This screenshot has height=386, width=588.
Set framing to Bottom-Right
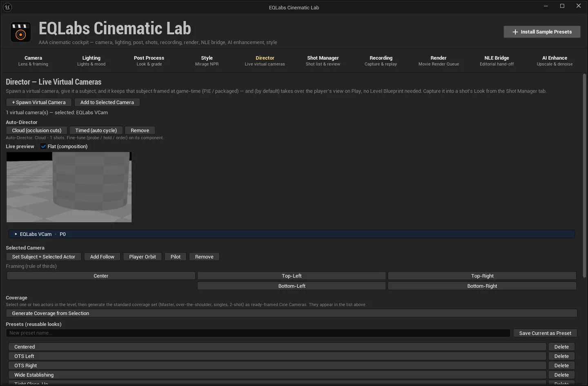482,286
